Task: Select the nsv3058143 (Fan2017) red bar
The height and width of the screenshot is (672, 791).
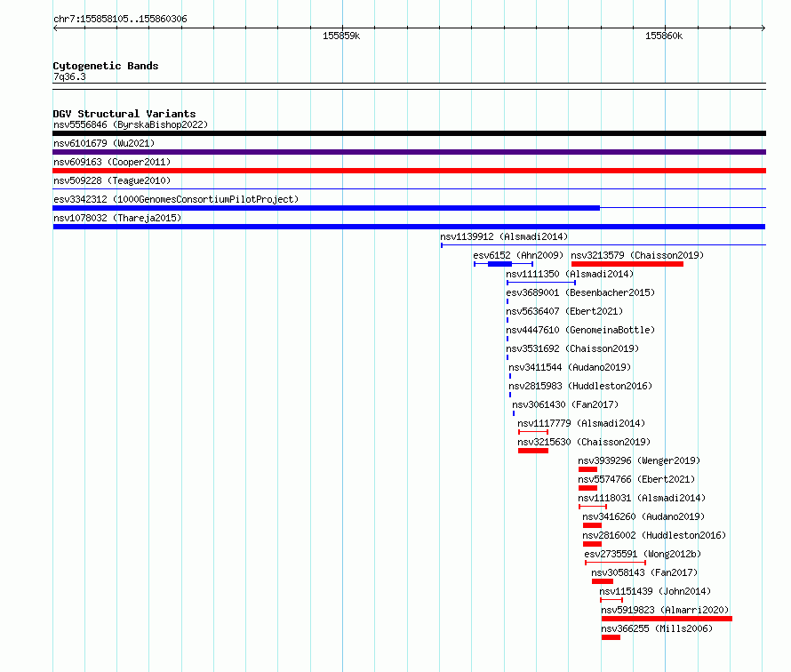Action: coord(603,581)
